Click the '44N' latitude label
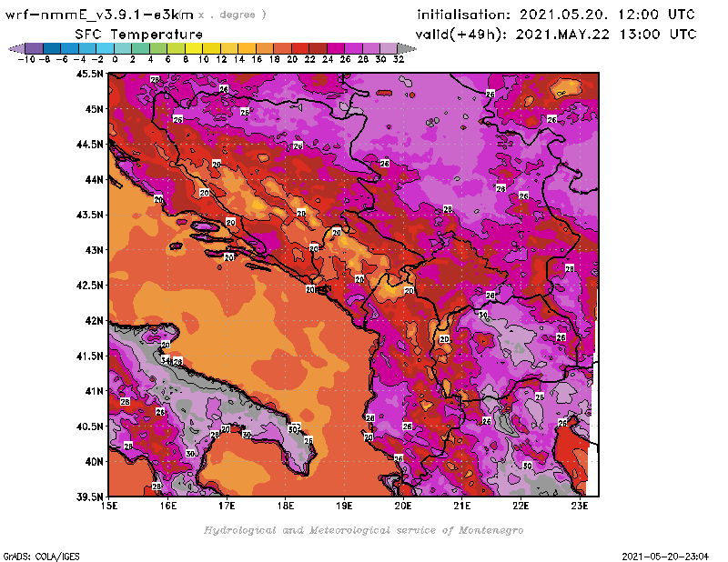Viewport: 728px width, 562px height. (94, 179)
